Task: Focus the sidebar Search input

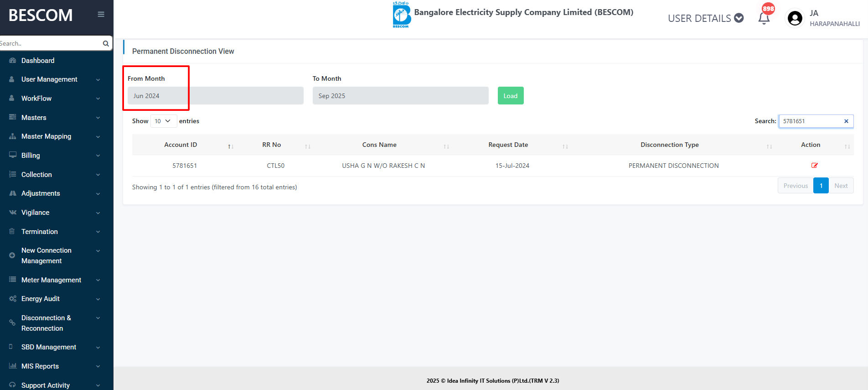Action: (50, 43)
